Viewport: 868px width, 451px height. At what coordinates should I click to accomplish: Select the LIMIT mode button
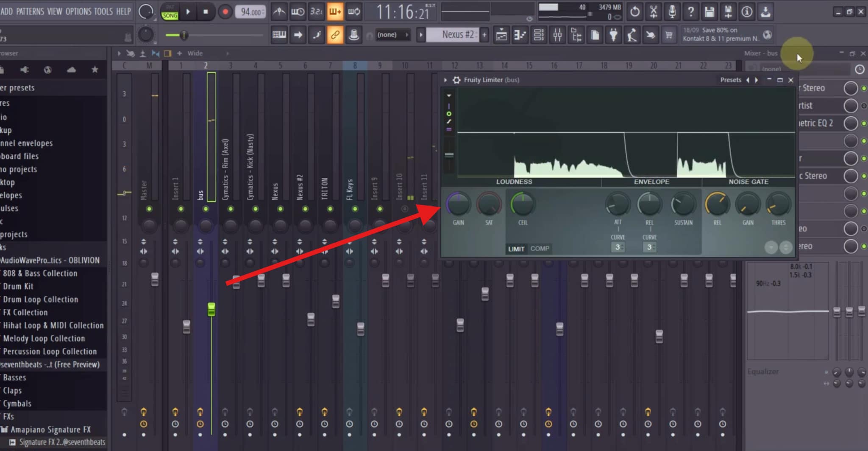(516, 249)
